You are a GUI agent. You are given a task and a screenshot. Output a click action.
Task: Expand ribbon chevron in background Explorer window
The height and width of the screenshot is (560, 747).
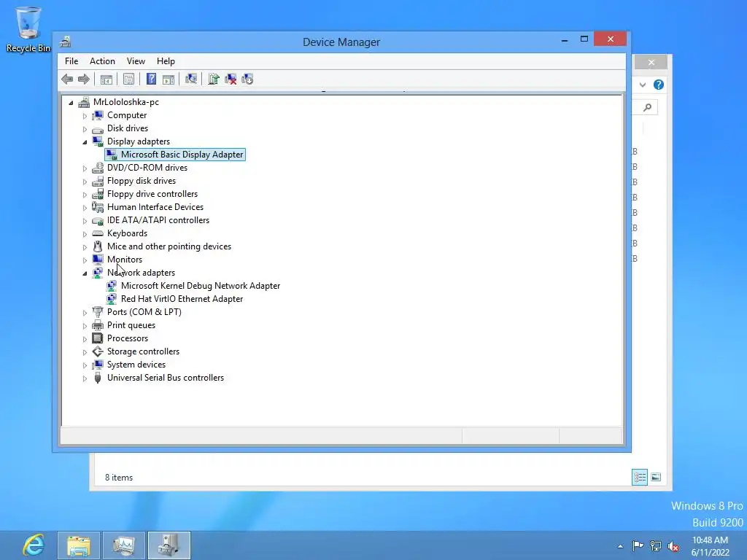[643, 85]
